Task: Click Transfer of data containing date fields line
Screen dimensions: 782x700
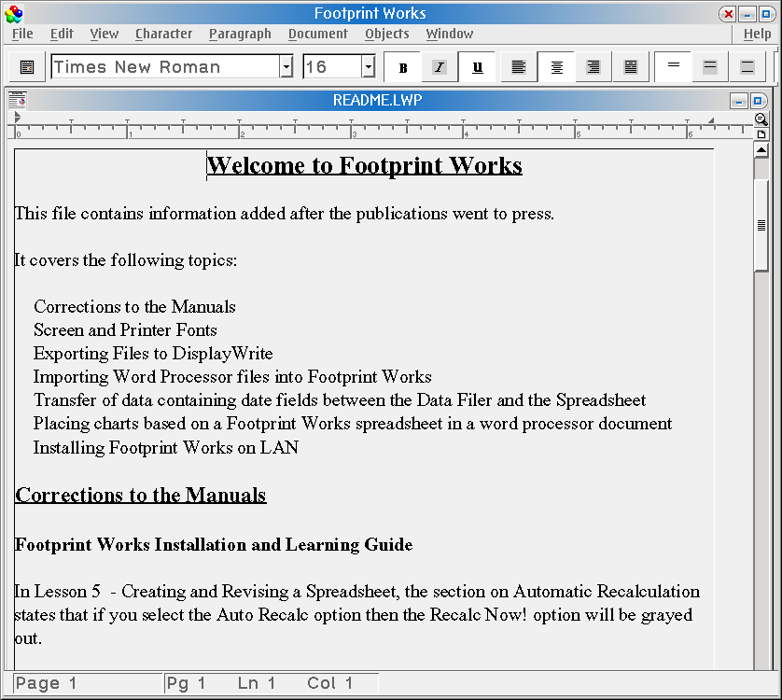Action: (x=340, y=400)
